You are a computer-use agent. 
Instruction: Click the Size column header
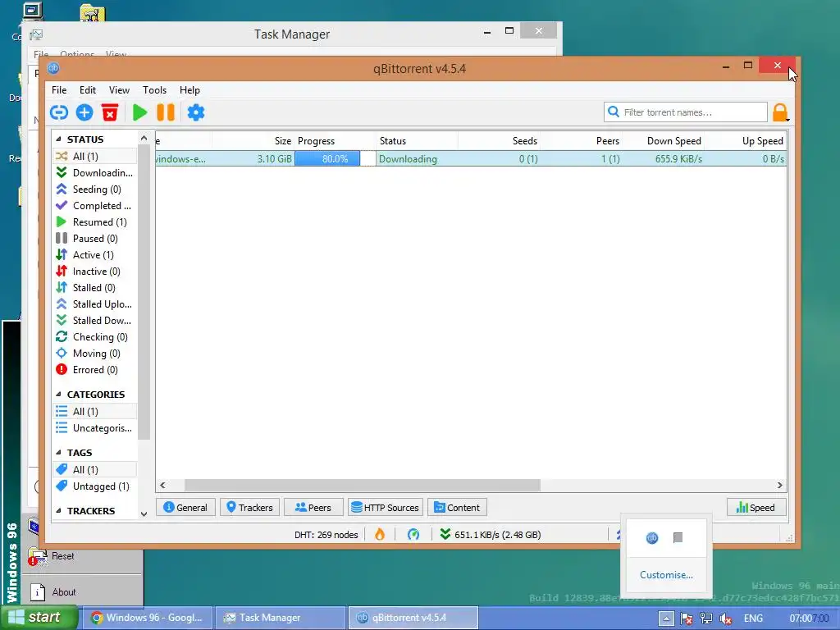tap(253, 141)
